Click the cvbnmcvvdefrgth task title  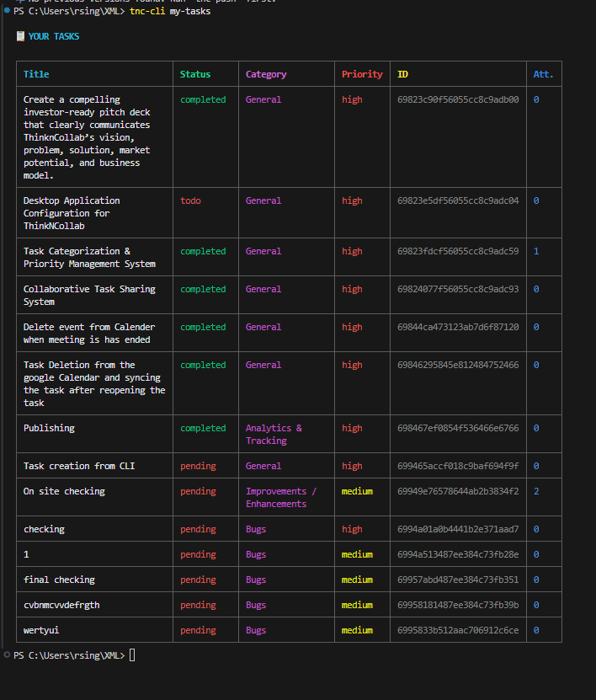click(x=61, y=605)
